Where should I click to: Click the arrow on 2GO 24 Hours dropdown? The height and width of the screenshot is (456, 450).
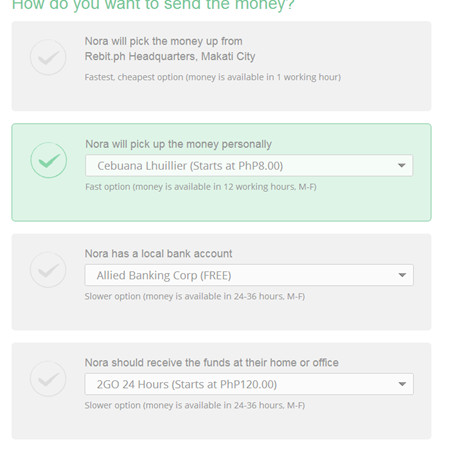pyautogui.click(x=402, y=384)
